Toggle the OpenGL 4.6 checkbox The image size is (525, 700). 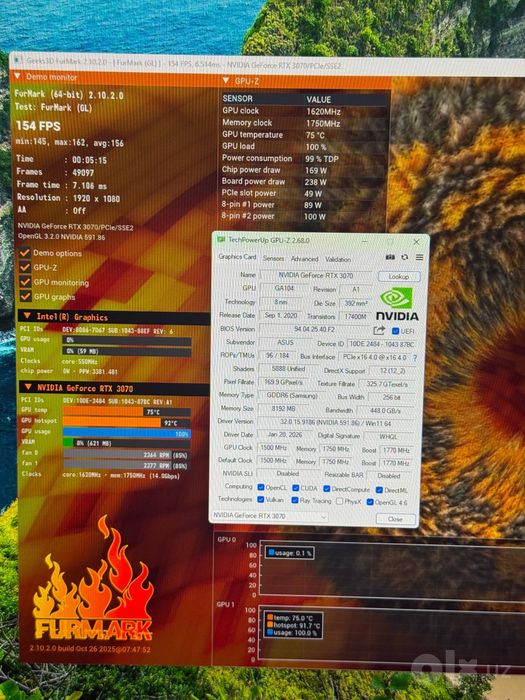pyautogui.click(x=370, y=502)
